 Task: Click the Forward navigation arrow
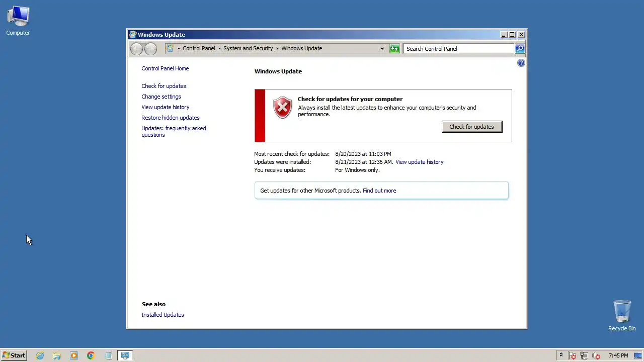tap(150, 49)
